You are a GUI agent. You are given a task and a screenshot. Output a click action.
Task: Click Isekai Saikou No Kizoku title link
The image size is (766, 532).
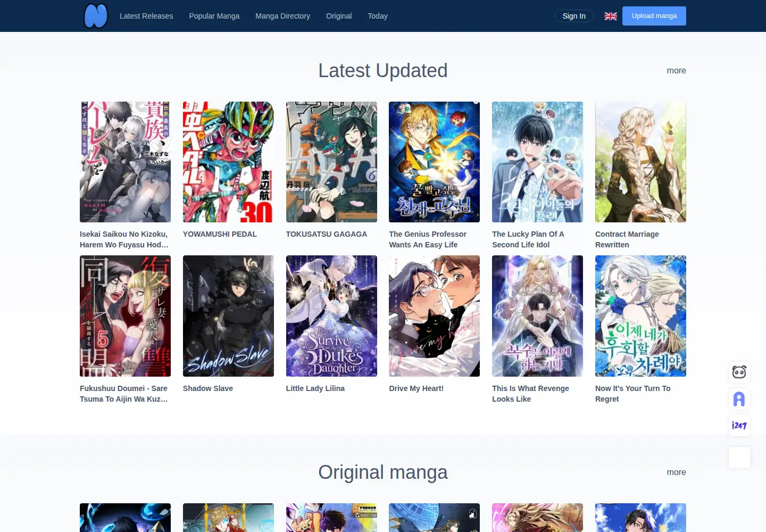tap(124, 239)
